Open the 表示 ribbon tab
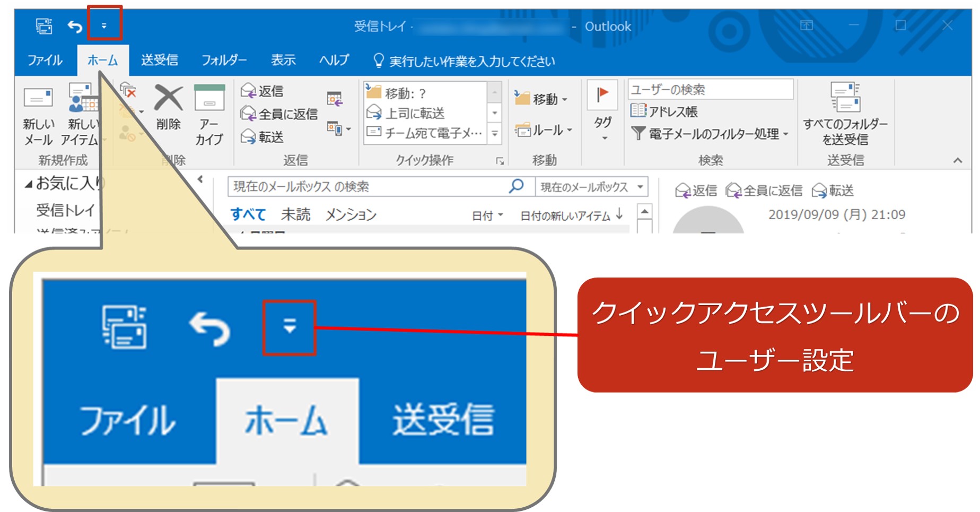Image resolution: width=980 pixels, height=512 pixels. pyautogui.click(x=283, y=60)
